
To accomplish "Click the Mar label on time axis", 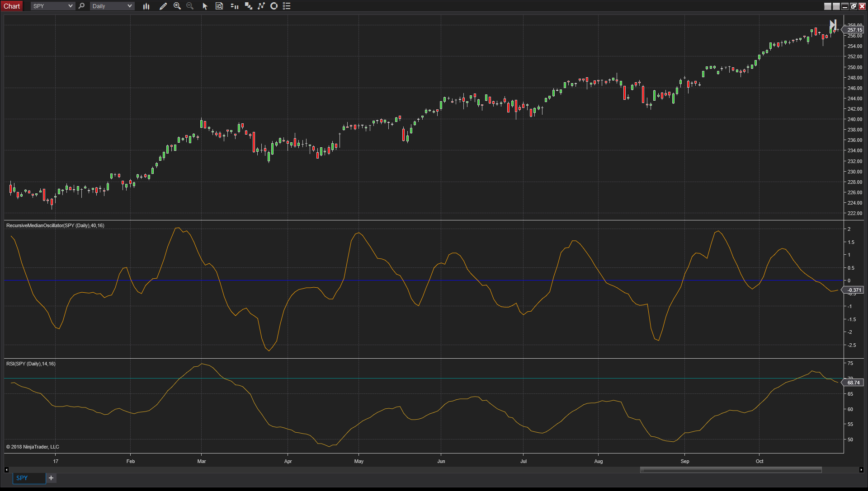I will [x=202, y=461].
